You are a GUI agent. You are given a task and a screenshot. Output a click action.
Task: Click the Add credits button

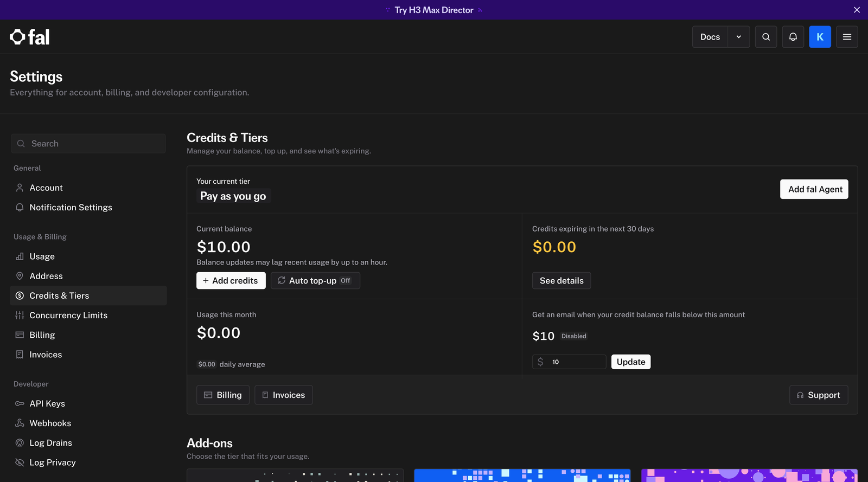231,280
